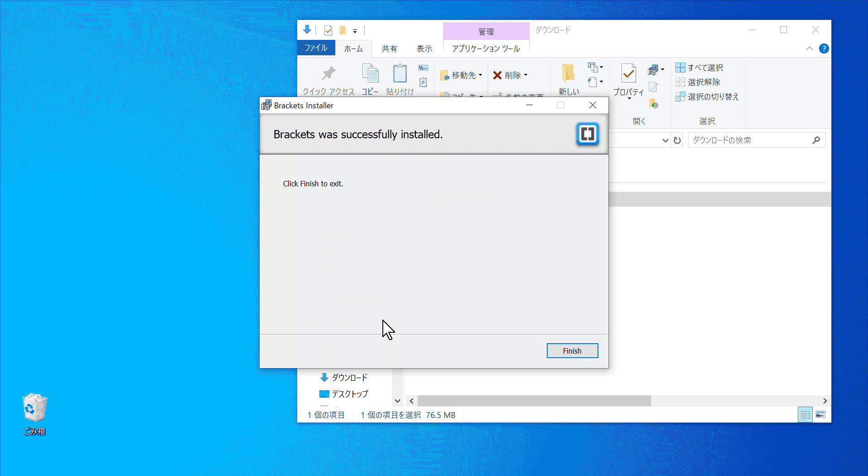Image resolution: width=868 pixels, height=476 pixels.
Task: Click the ダウンロードの検索 search field
Action: [757, 141]
